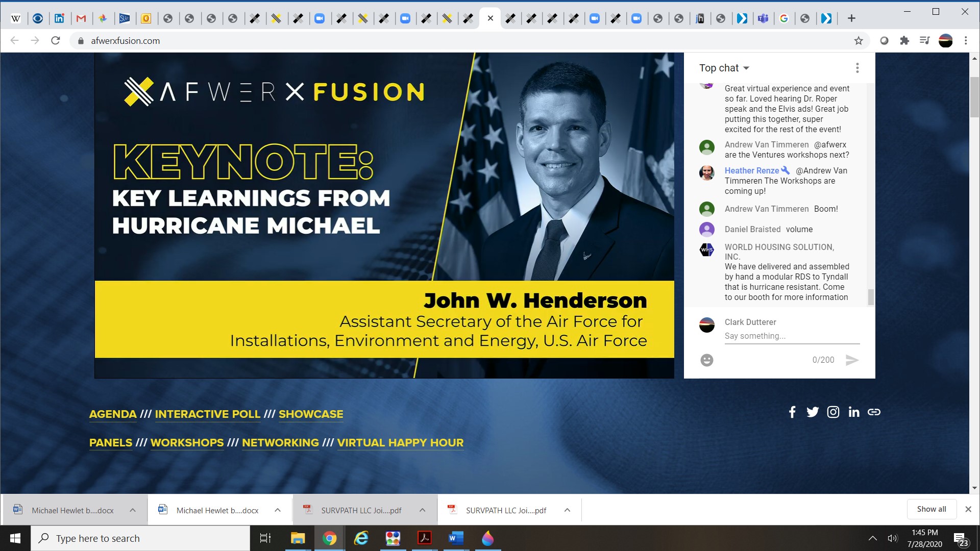The image size is (980, 551).
Task: Open Task View on the taskbar
Action: click(x=265, y=538)
